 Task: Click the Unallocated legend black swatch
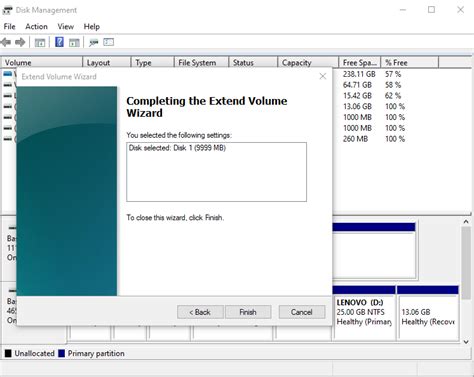8,353
